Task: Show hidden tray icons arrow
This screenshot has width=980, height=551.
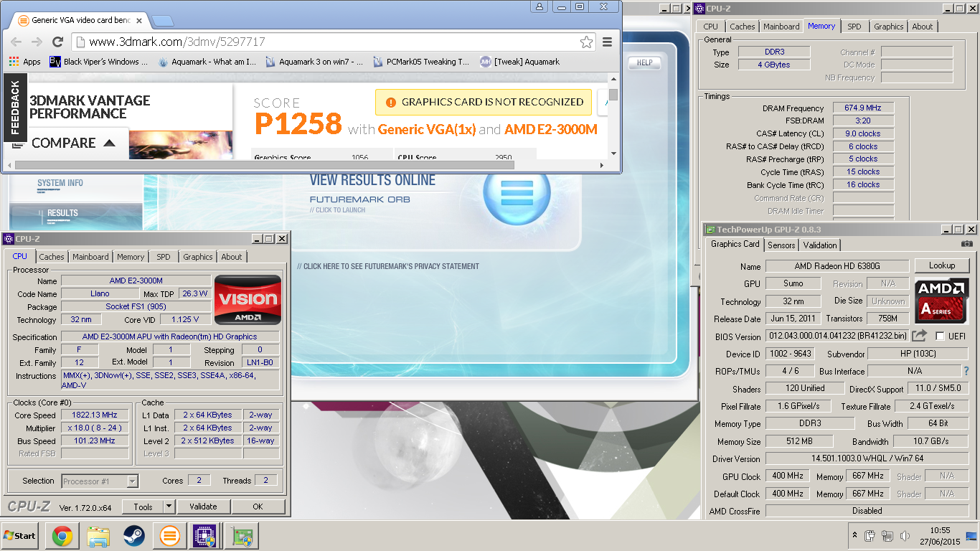Action: (854, 535)
